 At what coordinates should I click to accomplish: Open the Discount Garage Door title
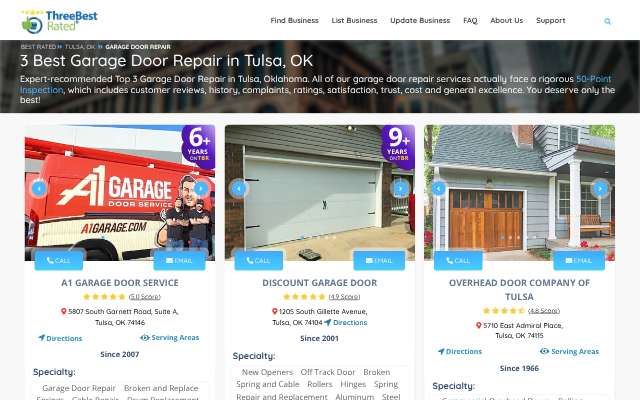click(320, 283)
